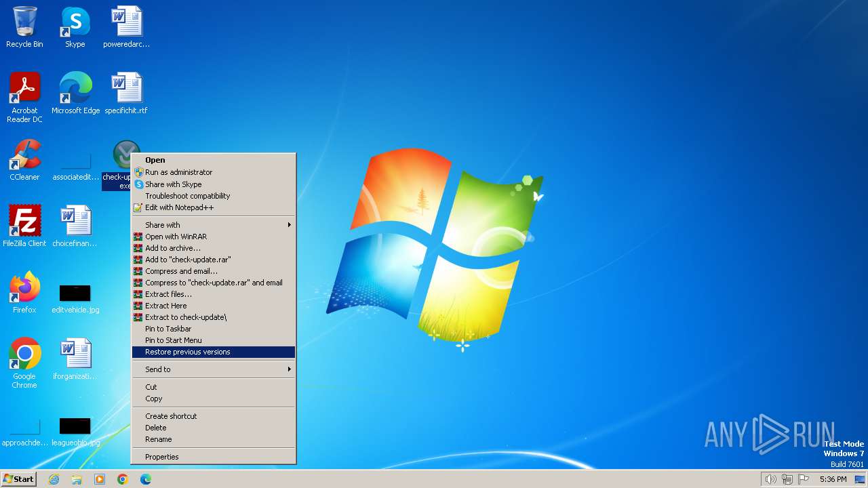The height and width of the screenshot is (488, 868).
Task: Choose Delete from context menu
Action: tap(214, 428)
